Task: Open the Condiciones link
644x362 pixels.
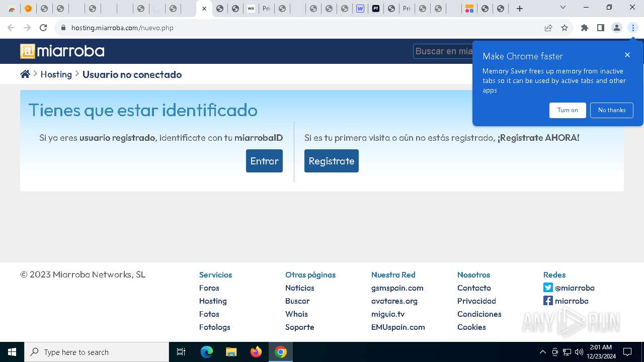Action: [x=479, y=314]
